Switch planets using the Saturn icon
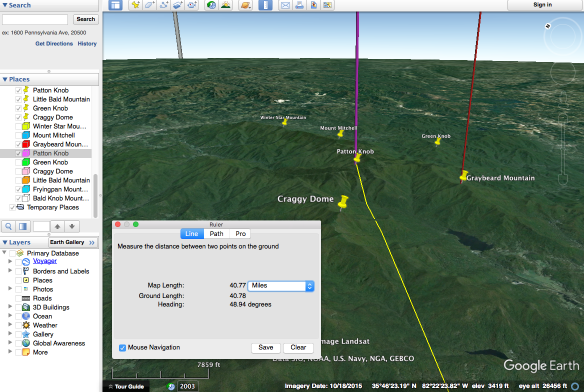The image size is (584, 392). [x=245, y=5]
